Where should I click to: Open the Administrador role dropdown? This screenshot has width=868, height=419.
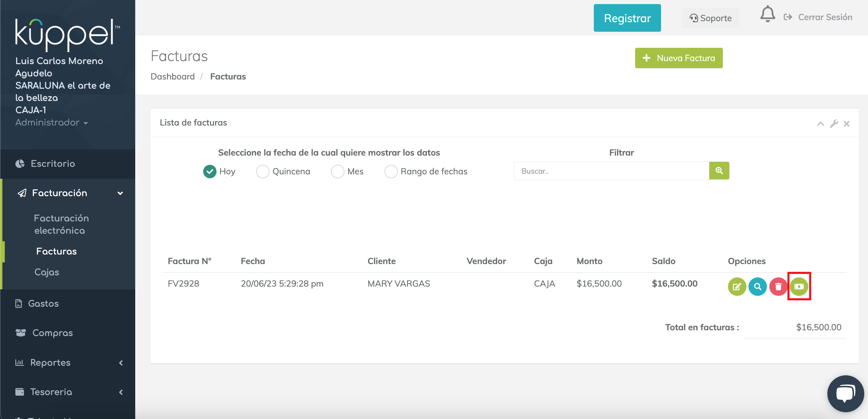52,122
